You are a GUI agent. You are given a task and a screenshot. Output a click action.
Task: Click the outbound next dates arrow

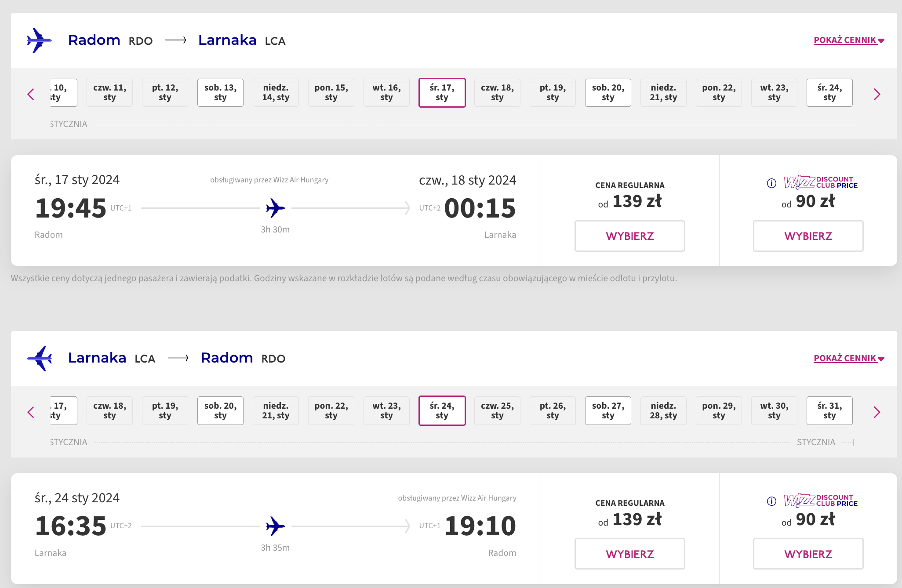(x=877, y=94)
